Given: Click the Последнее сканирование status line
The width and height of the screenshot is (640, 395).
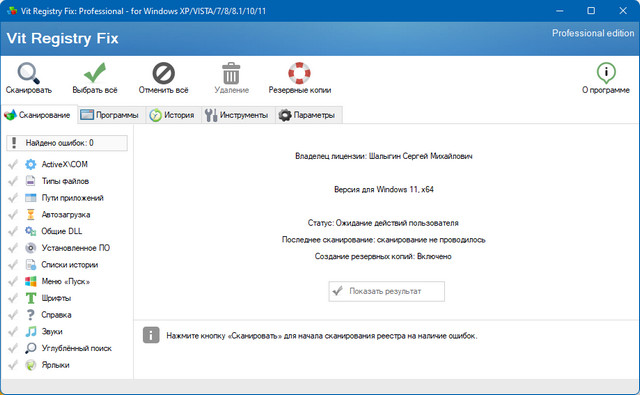Looking at the screenshot, I should click(383, 240).
